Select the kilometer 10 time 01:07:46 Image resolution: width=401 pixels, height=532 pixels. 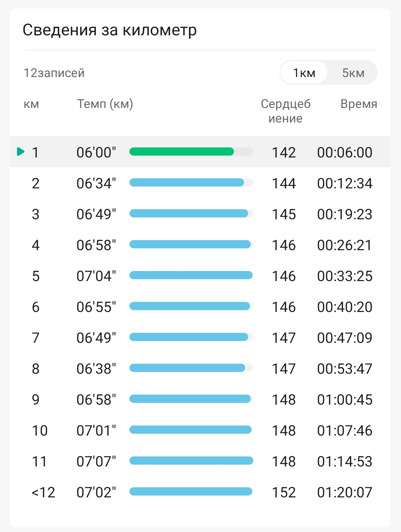pyautogui.click(x=344, y=430)
